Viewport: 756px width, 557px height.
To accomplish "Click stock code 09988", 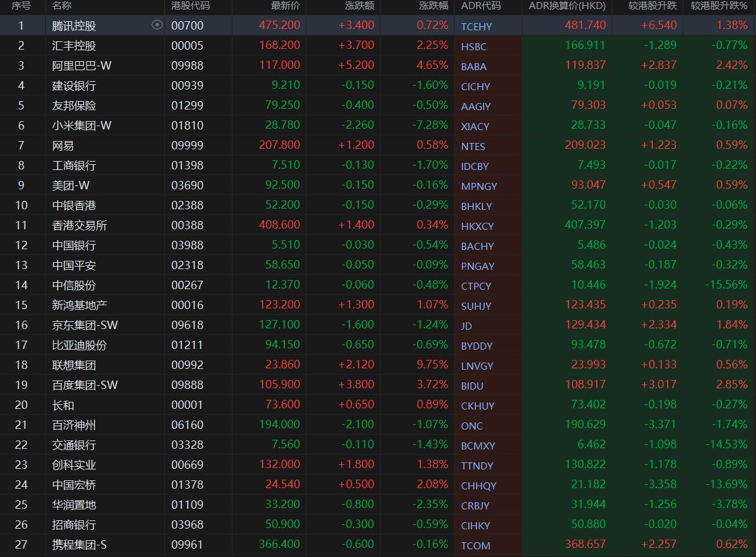I will click(x=187, y=66).
